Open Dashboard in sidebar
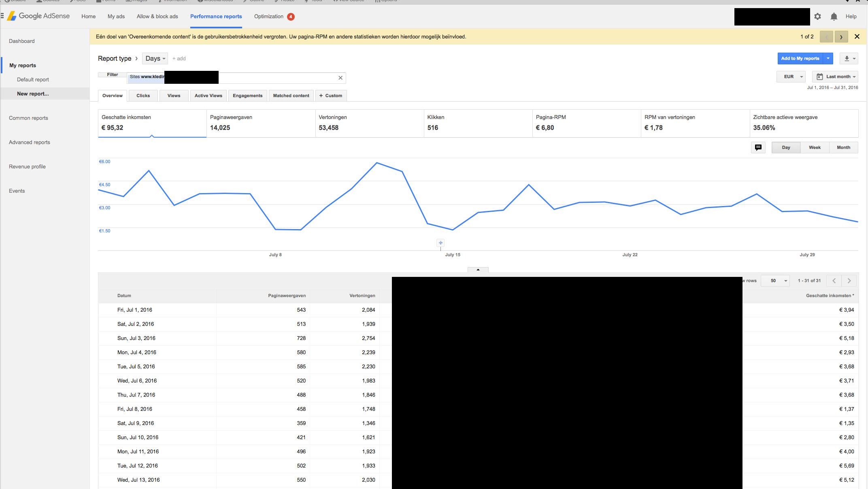This screenshot has width=868, height=489. [x=22, y=41]
